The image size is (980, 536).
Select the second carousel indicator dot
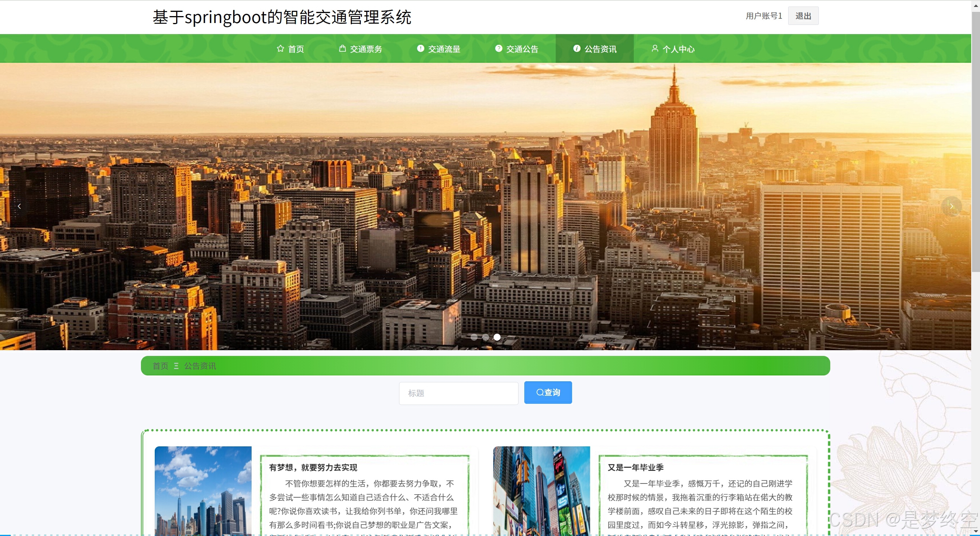pyautogui.click(x=486, y=337)
